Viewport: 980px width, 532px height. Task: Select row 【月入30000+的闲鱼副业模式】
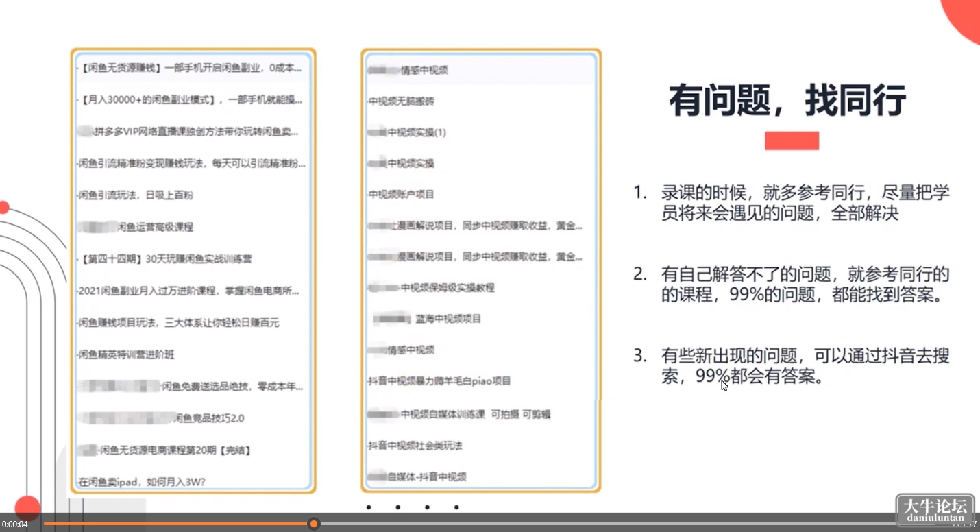193,99
